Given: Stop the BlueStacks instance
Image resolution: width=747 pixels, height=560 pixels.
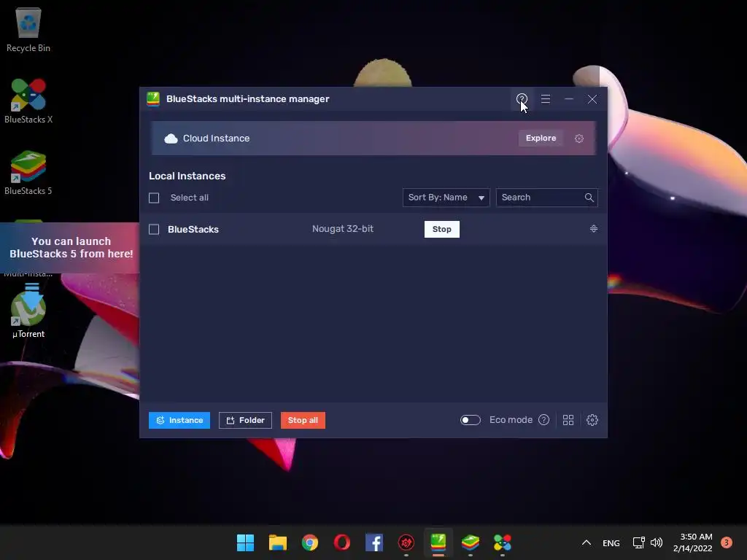Looking at the screenshot, I should tap(441, 229).
